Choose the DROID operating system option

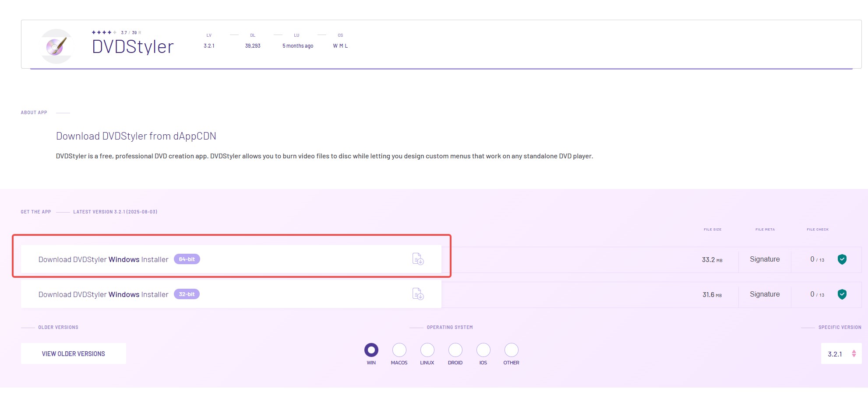tap(455, 350)
